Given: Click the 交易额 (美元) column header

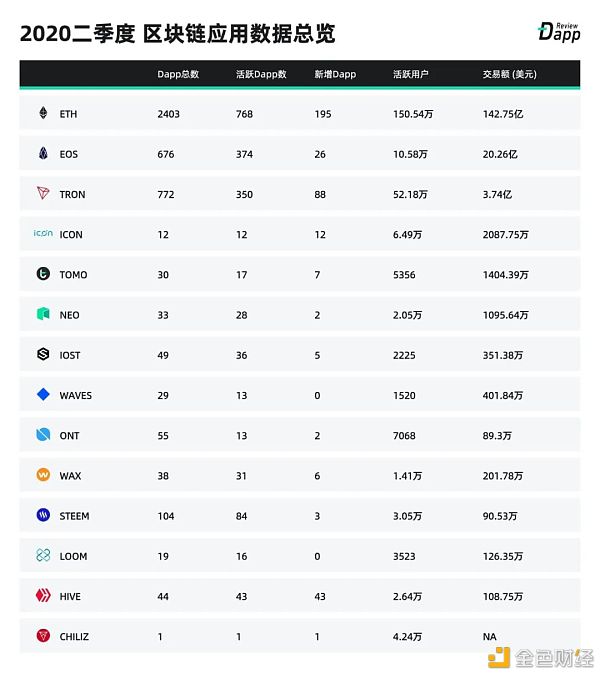Looking at the screenshot, I should (509, 75).
